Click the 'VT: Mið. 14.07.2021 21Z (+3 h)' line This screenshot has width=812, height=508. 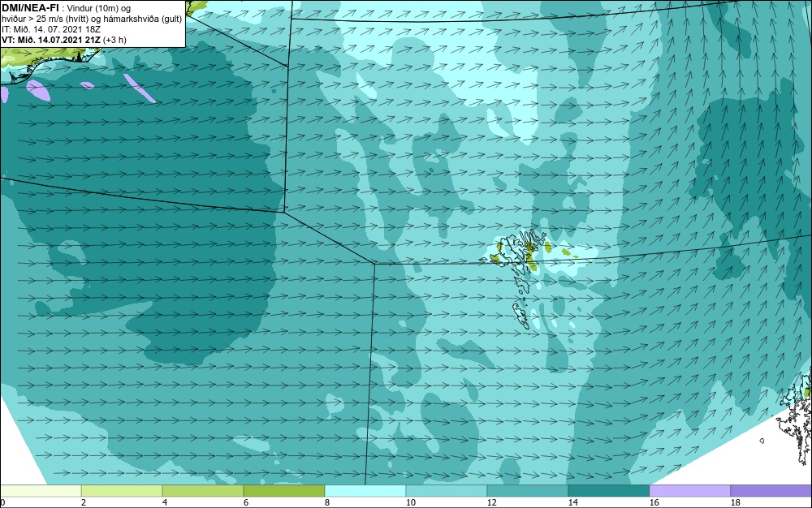[x=63, y=40]
